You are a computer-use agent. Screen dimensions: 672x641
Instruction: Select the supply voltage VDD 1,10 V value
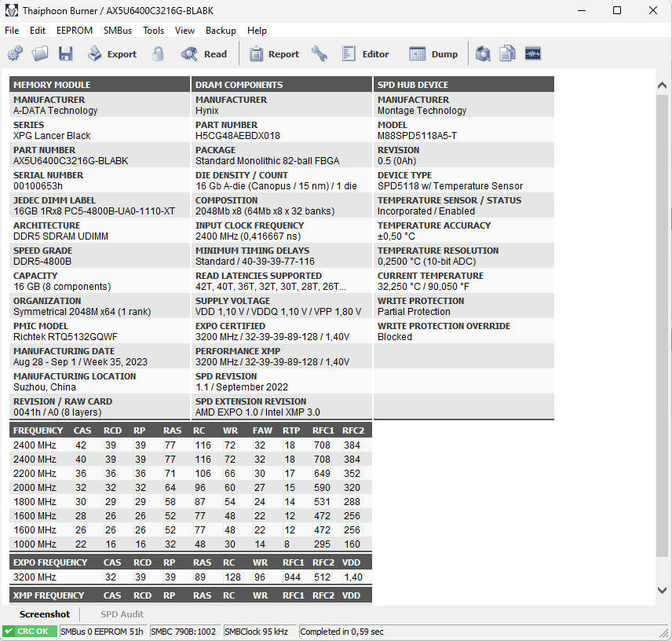click(278, 312)
